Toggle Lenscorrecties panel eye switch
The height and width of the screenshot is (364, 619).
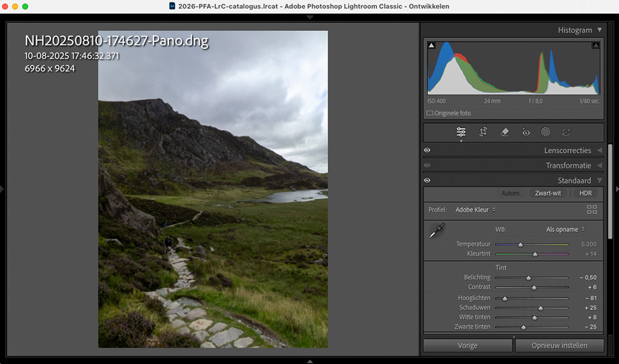pyautogui.click(x=427, y=150)
